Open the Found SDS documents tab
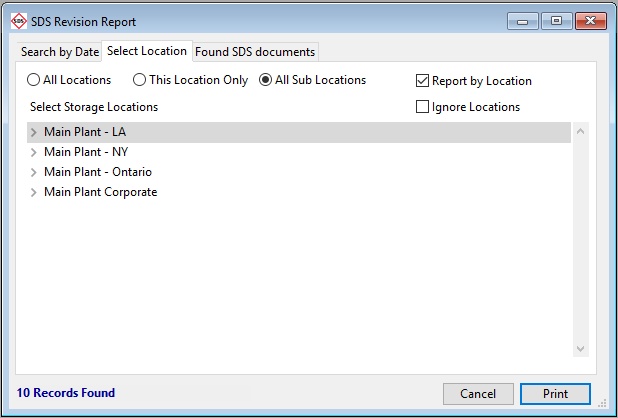Screen dimensions: 618x418 click(255, 52)
